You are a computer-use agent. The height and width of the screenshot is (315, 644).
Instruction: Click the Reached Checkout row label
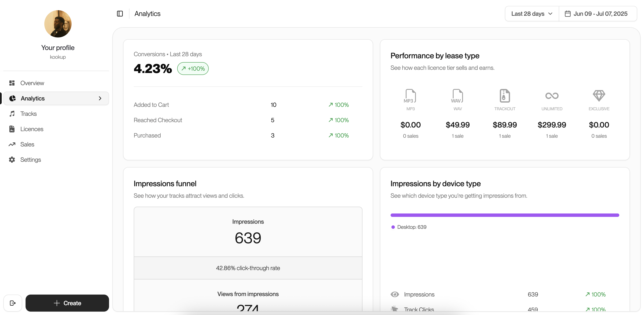(x=158, y=120)
